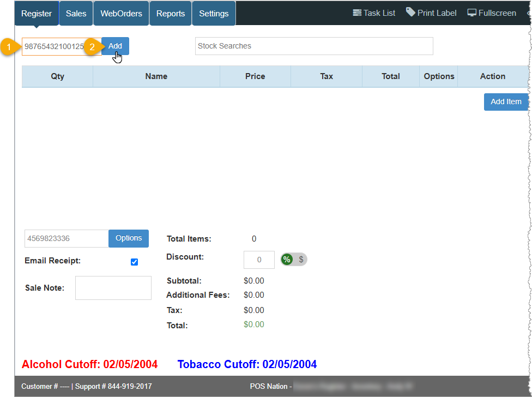This screenshot has width=532, height=397.
Task: Click Add to submit the scanned barcode
Action: (x=115, y=46)
